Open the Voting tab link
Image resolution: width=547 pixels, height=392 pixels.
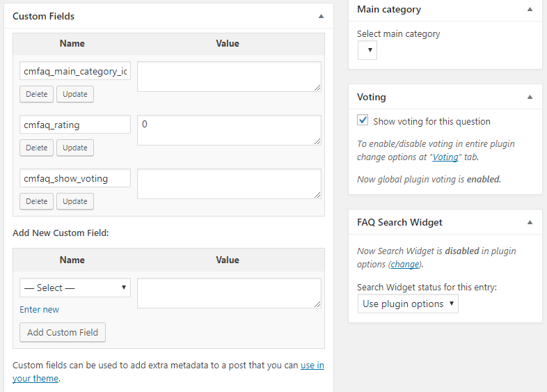point(445,157)
